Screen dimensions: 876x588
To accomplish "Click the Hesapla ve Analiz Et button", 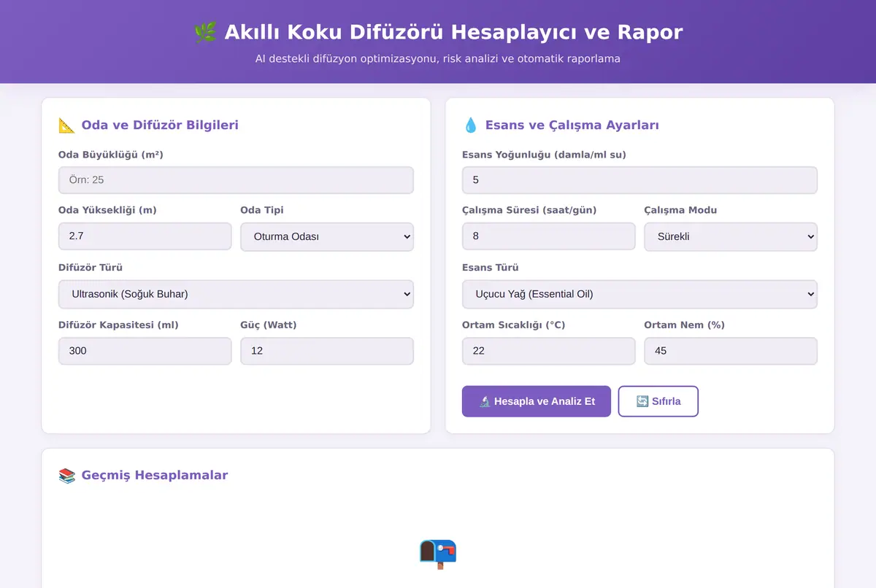I will click(537, 401).
